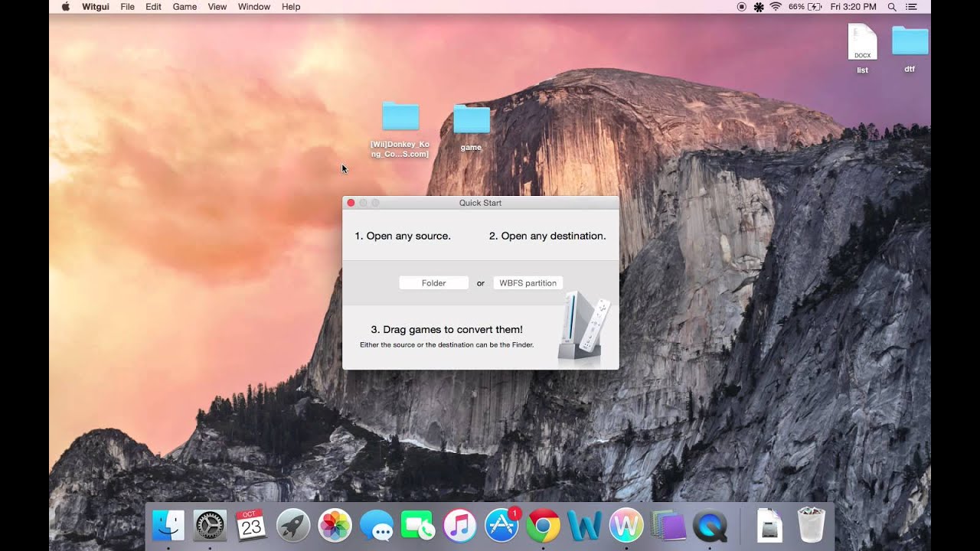
Task: Open the Wi-Fi status menu
Action: tap(776, 7)
